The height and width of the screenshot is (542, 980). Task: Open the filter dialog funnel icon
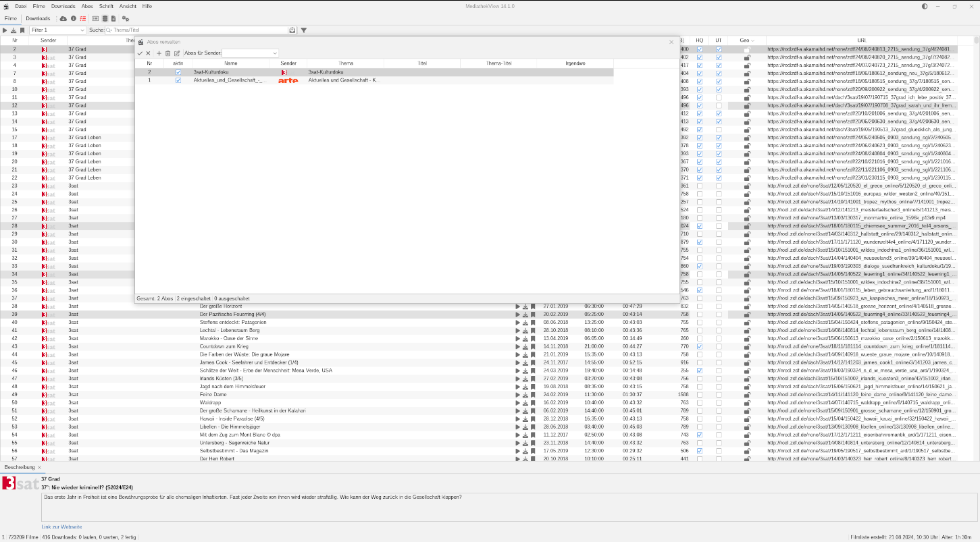click(304, 30)
